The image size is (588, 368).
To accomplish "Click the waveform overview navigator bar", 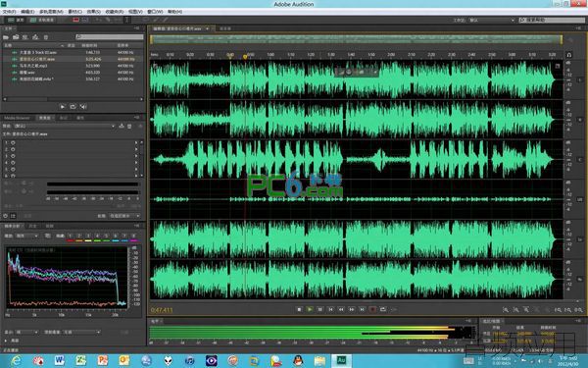I will tap(356, 39).
